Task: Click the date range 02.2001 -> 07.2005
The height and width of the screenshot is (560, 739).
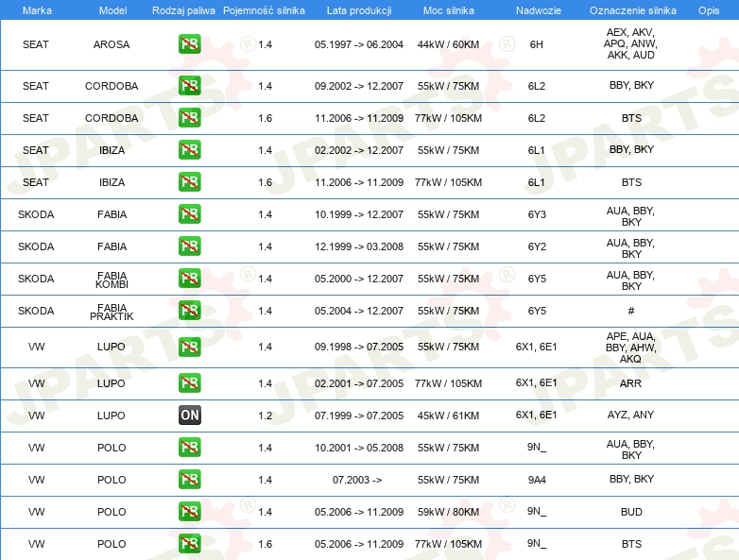Action: pos(359,383)
